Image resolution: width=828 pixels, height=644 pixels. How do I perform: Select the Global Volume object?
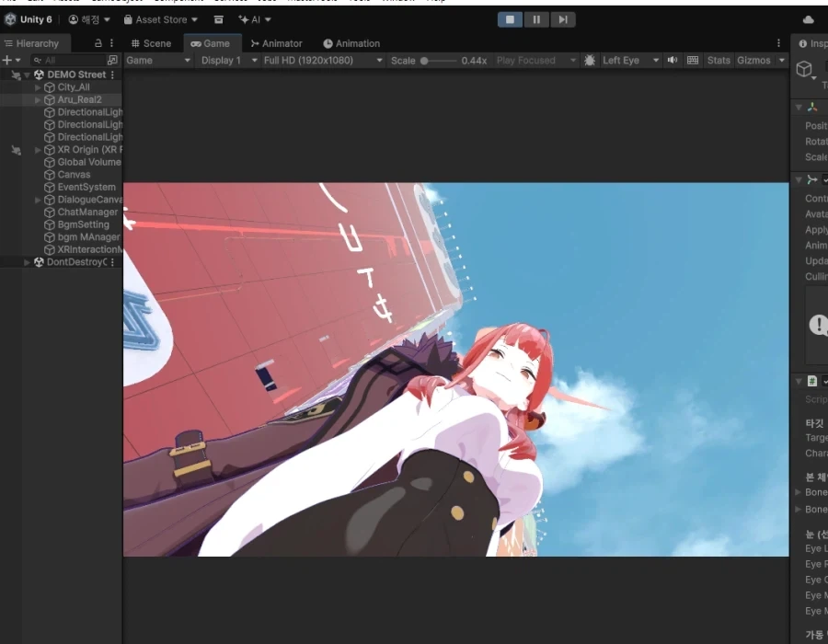(88, 162)
